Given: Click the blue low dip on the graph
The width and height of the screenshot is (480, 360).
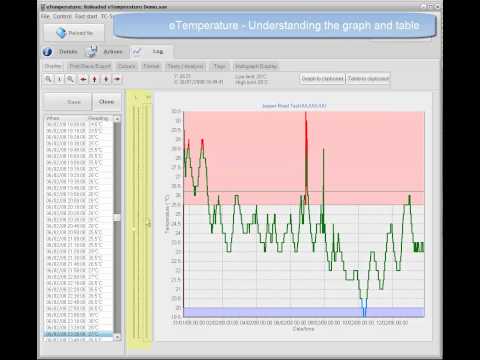Looking at the screenshot, I should (x=364, y=307).
